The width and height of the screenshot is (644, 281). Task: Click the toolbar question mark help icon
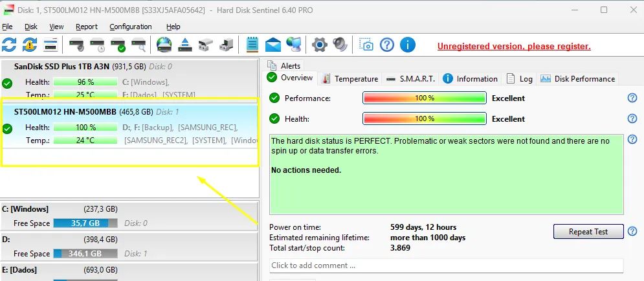coord(387,45)
